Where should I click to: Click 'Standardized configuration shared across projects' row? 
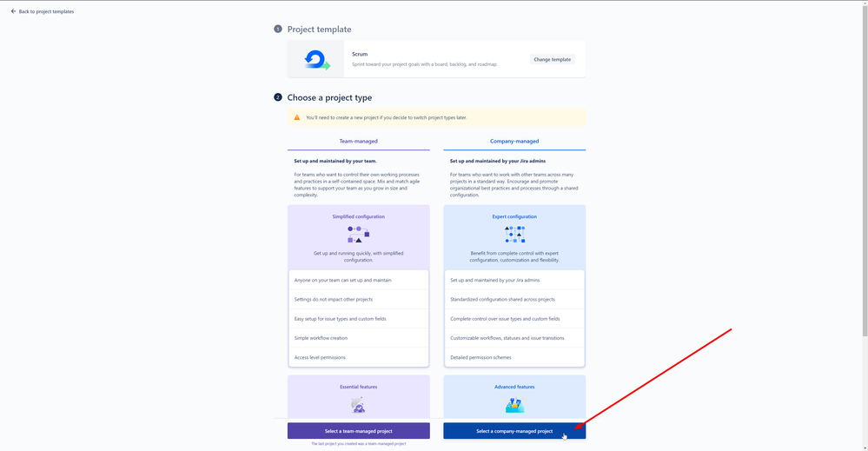coord(514,300)
